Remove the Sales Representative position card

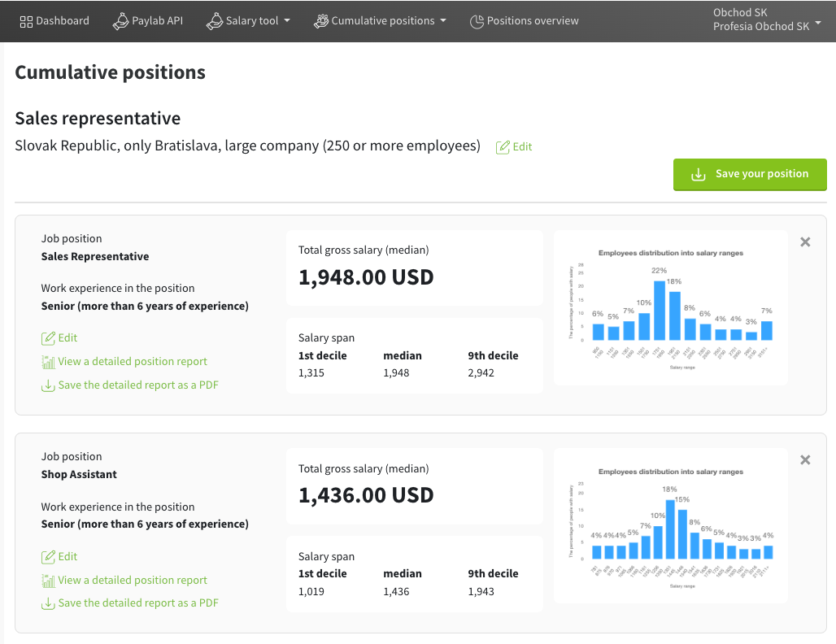coord(805,241)
